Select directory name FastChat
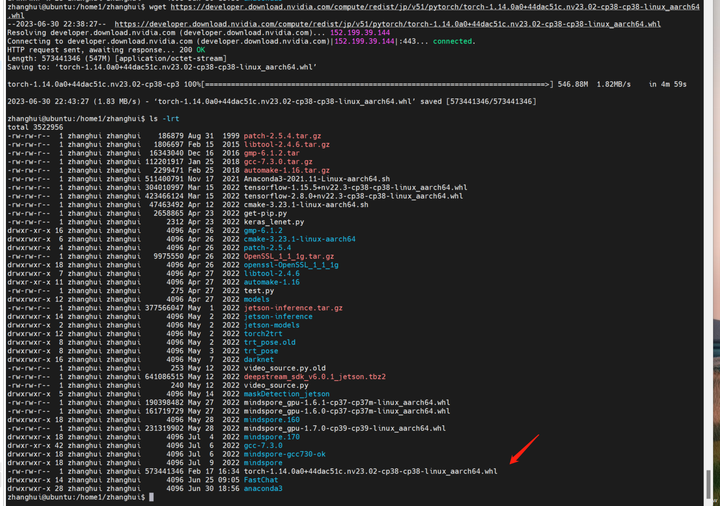 (x=261, y=480)
